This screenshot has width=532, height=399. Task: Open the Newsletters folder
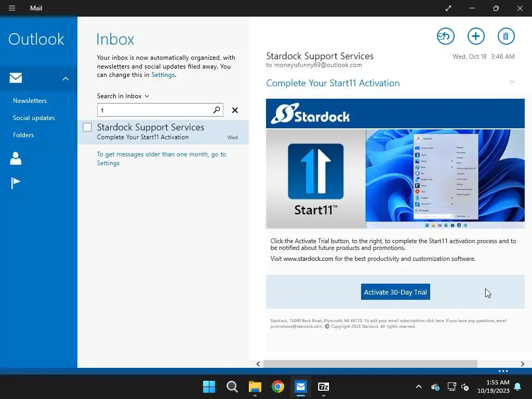coord(30,101)
